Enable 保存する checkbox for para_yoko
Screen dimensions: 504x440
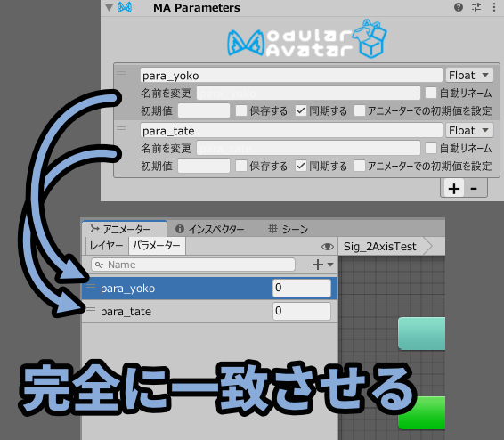click(241, 110)
